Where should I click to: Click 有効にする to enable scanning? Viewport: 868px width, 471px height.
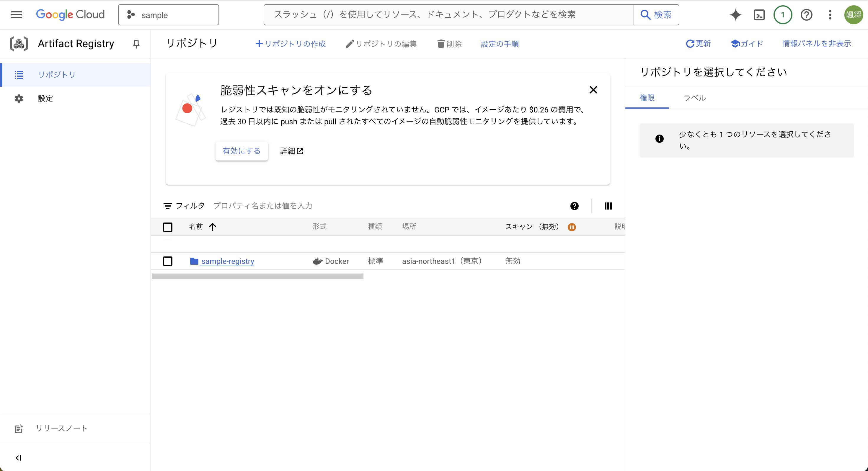click(242, 151)
